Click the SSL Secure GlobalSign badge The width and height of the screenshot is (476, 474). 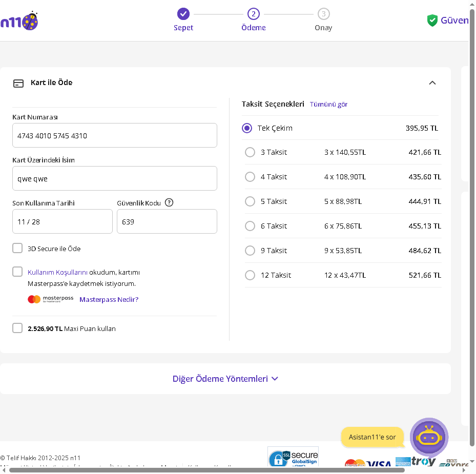point(293,457)
